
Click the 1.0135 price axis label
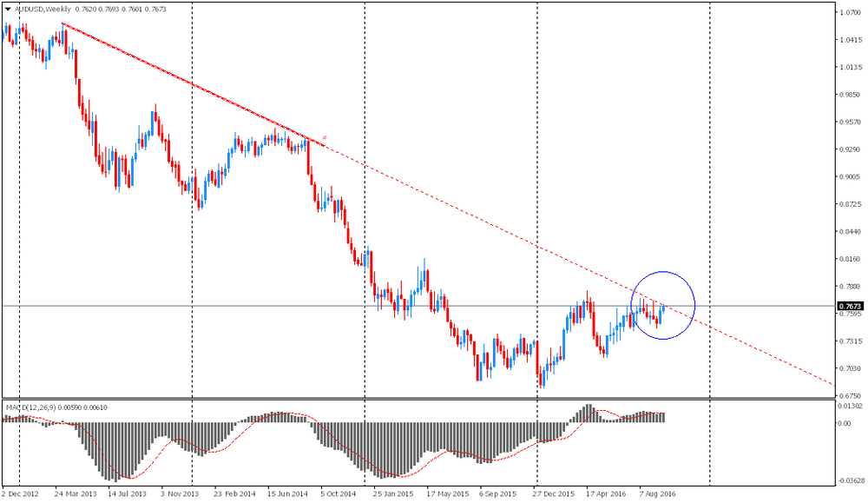click(x=851, y=67)
